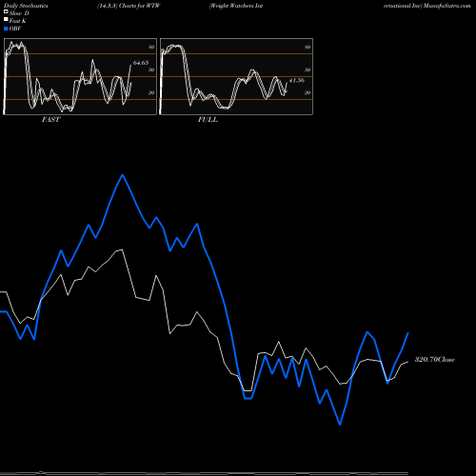Click the 20 level label in FAST chart
This screenshot has height=476, width=476.
point(151,92)
